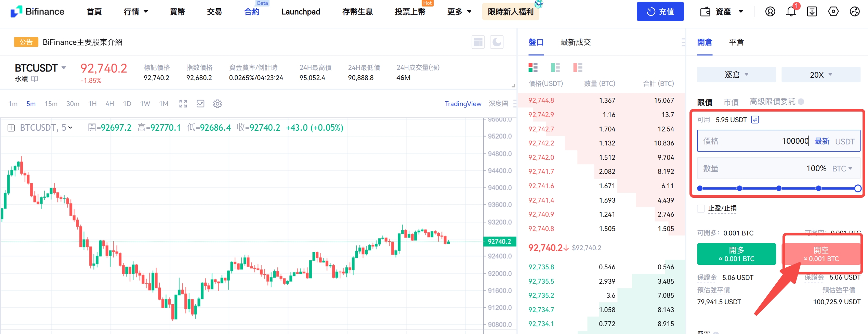868x334 pixels.
Task: Open the 逐倉 margin mode dropdown
Action: coord(736,75)
